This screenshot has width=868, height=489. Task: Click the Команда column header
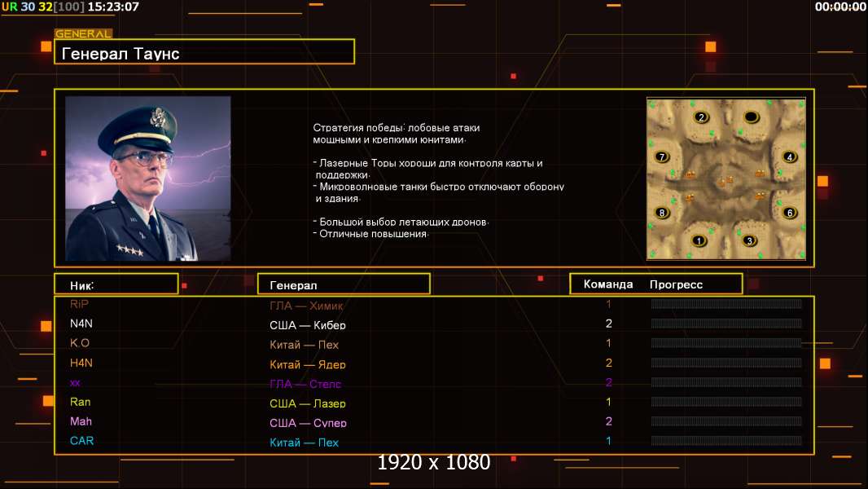coord(607,284)
